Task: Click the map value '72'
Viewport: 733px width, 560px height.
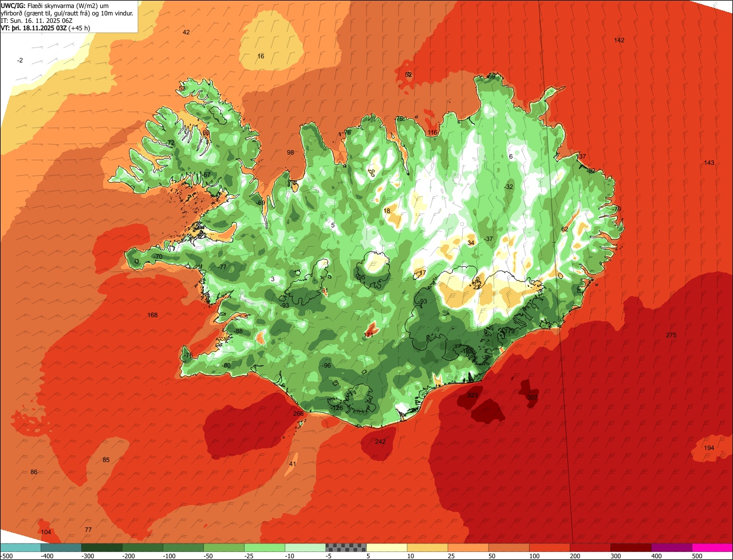Action: coord(171,143)
